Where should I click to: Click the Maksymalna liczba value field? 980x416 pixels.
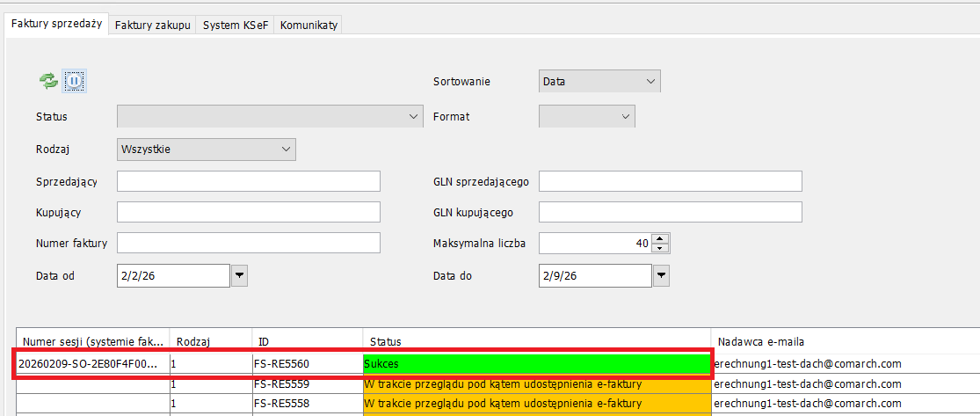(x=594, y=243)
